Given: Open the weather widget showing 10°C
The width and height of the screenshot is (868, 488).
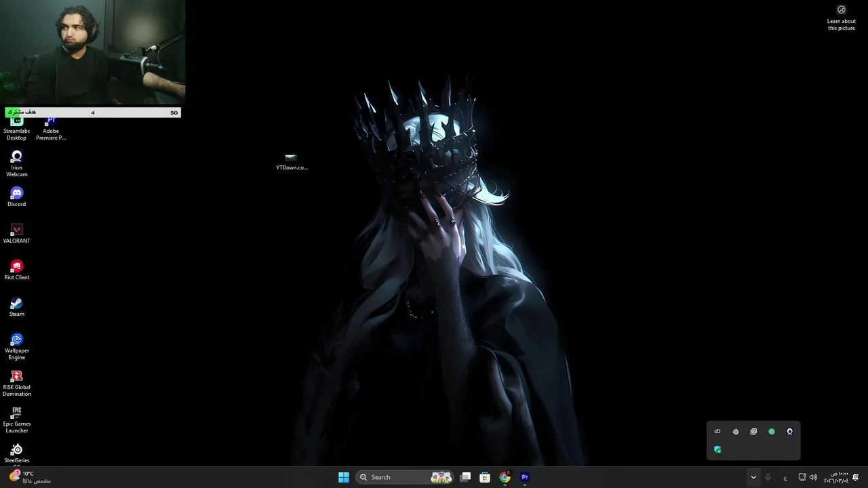Looking at the screenshot, I should [30, 477].
